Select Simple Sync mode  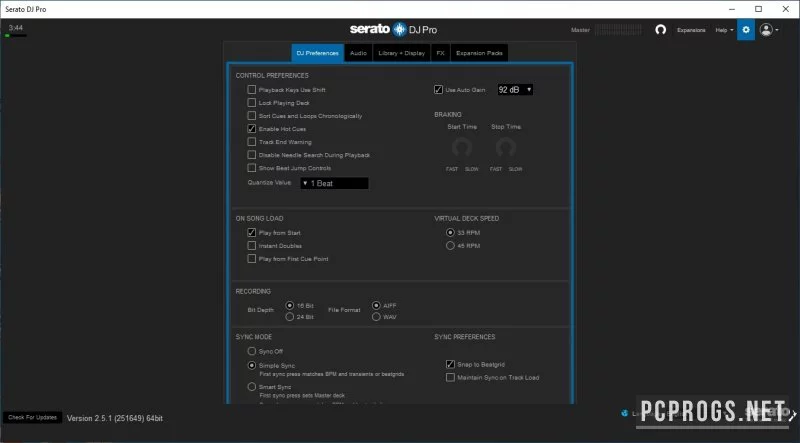point(252,365)
